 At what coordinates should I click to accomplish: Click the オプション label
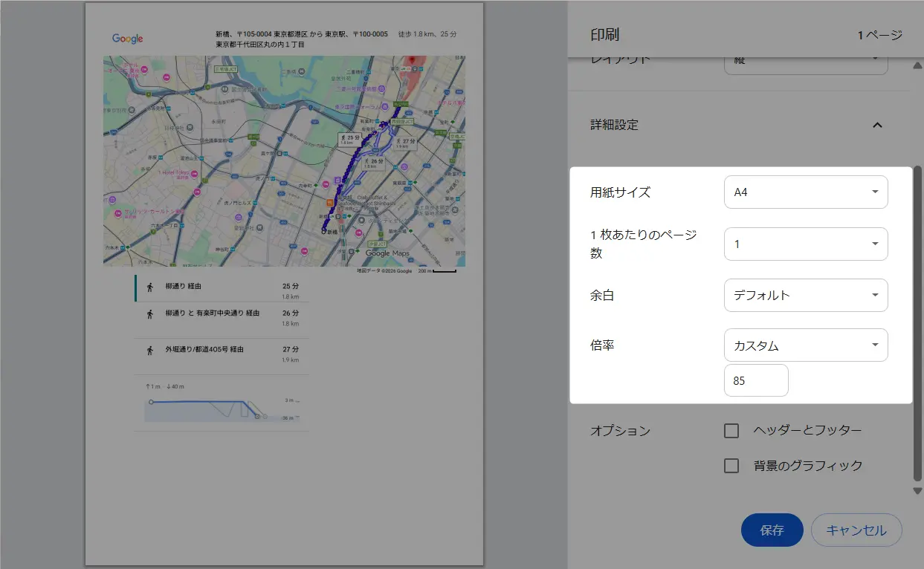[621, 431]
